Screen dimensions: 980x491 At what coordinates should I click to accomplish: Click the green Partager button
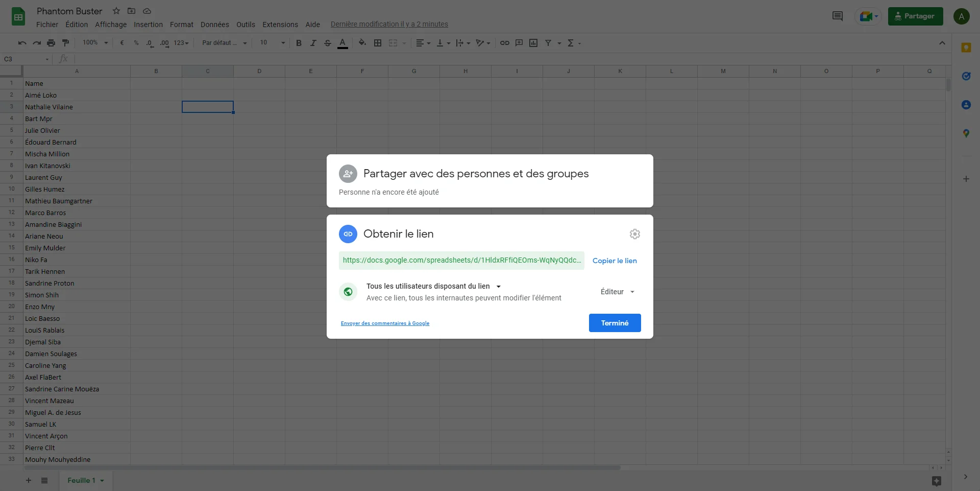coord(915,16)
